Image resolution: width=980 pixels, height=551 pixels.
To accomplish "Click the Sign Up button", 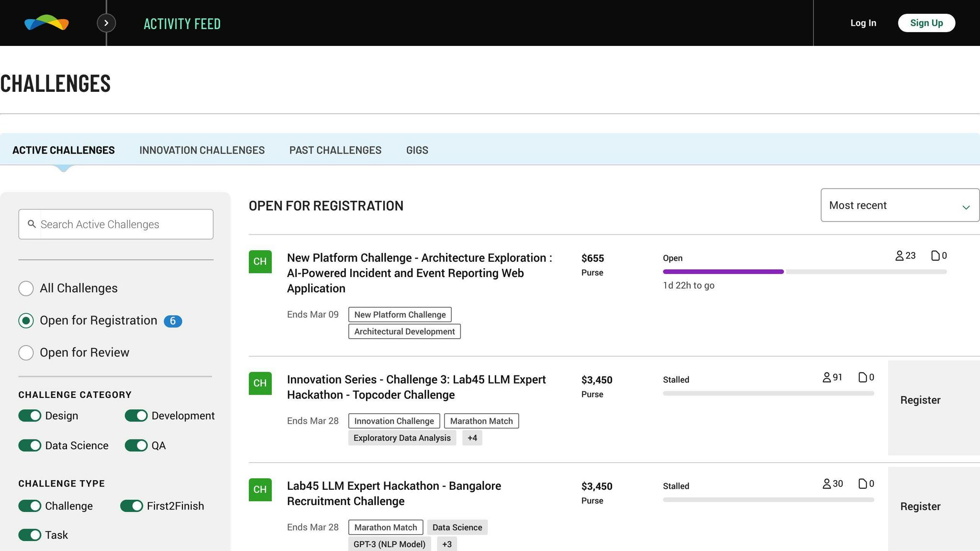I will click(926, 23).
